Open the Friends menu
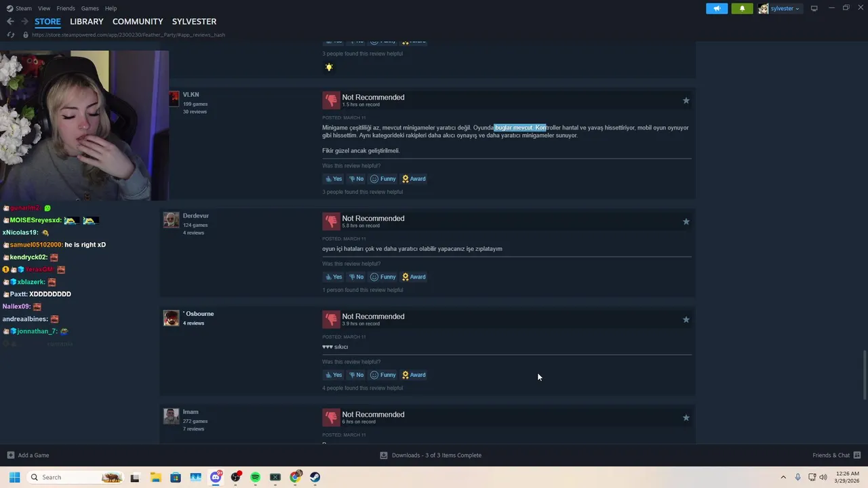The image size is (868, 488). 66,8
